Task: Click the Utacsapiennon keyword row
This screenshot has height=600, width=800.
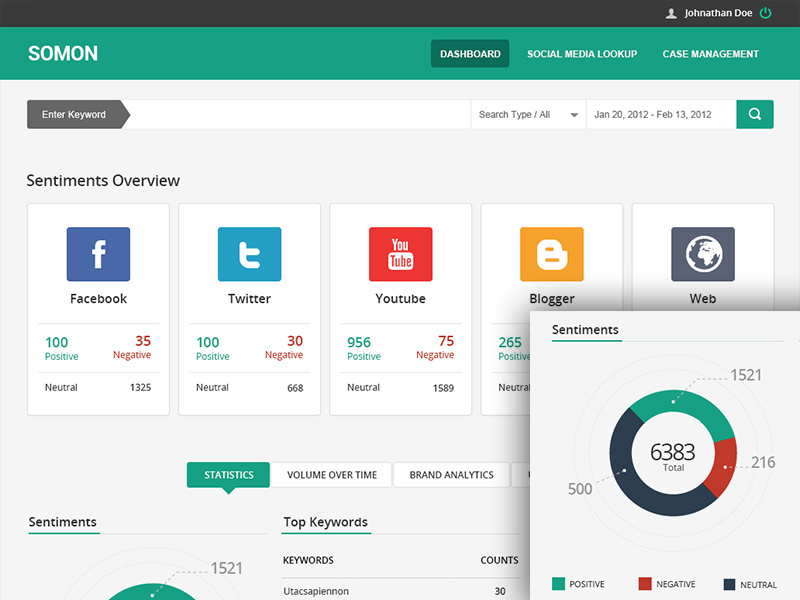Action: coord(401,591)
